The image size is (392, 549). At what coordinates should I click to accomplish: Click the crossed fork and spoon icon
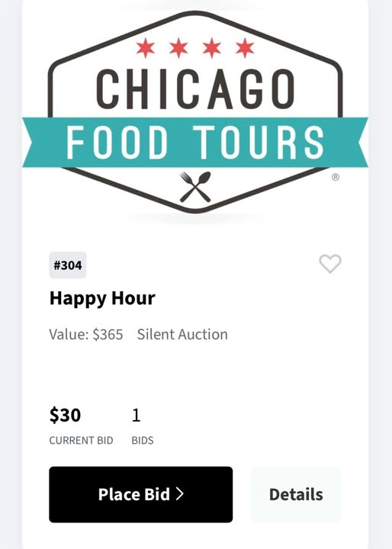click(195, 187)
